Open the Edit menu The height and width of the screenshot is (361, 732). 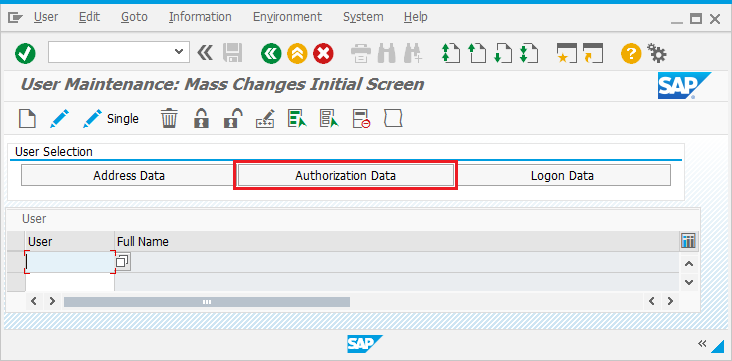[x=89, y=17]
